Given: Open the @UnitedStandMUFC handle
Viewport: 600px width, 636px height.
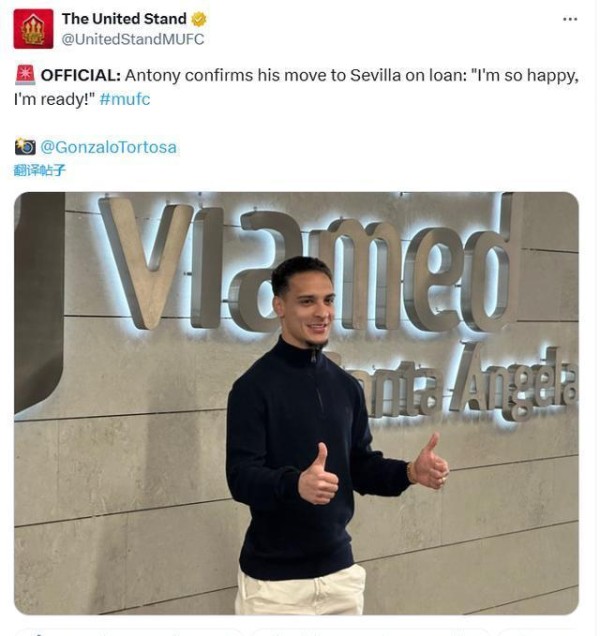Looking at the screenshot, I should point(133,39).
